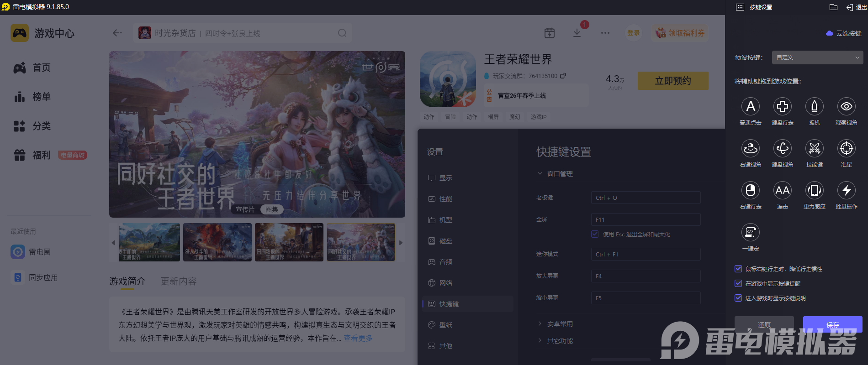Screen dimensions: 868x365
Task: Open 同步应用 sync app
Action: [x=35, y=277]
